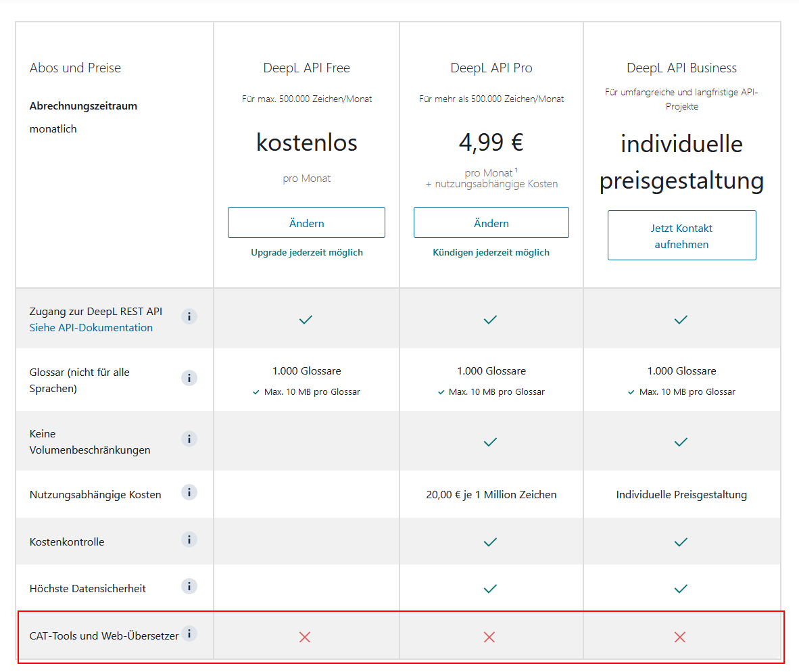This screenshot has height=672, width=799.
Task: Open info for Keine Volumenbeschränkungen
Action: tap(189, 439)
